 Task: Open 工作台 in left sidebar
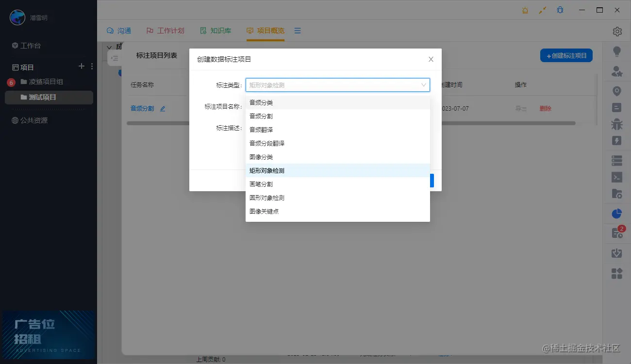pos(27,45)
